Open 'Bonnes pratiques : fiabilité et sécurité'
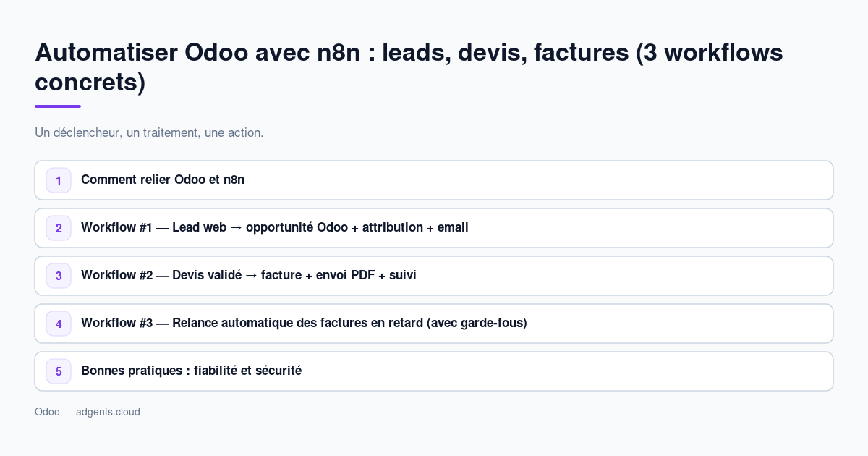Image resolution: width=868 pixels, height=456 pixels. [x=434, y=371]
